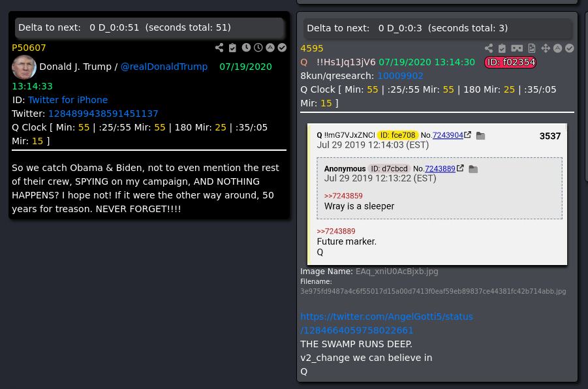Toggle the checkmark circle on post 4595
This screenshot has height=389, width=588.
570,48
